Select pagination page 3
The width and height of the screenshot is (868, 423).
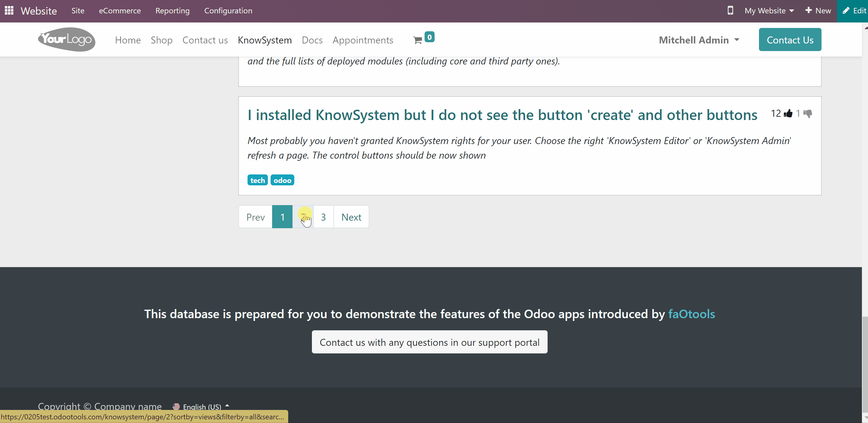point(323,217)
